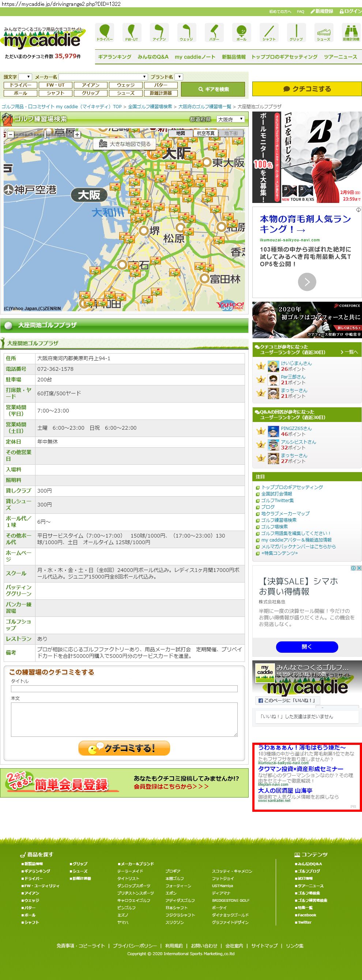Open メーカー名 dropdown
The image size is (362, 980).
tap(103, 77)
